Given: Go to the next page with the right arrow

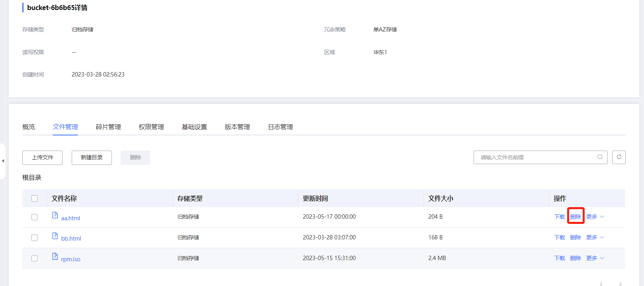Looking at the screenshot, I should [x=620, y=284].
